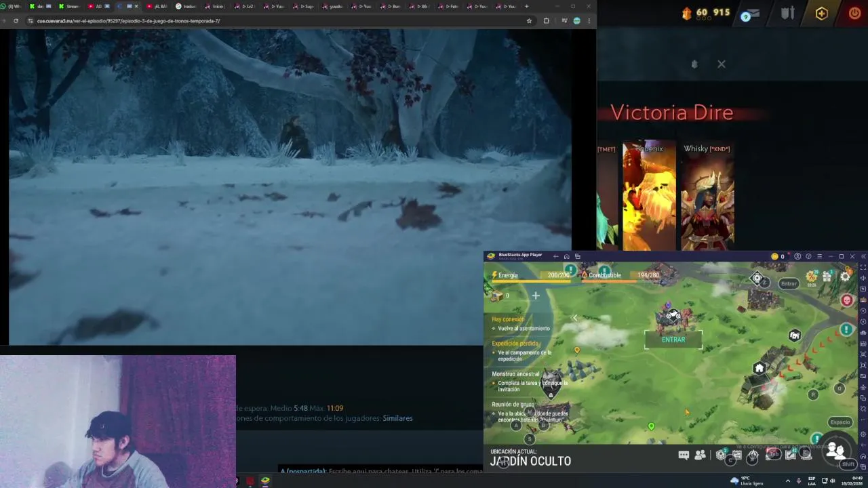Open the game chat speech bubble icon
Screen dimensions: 868x488
pyautogui.click(x=684, y=455)
